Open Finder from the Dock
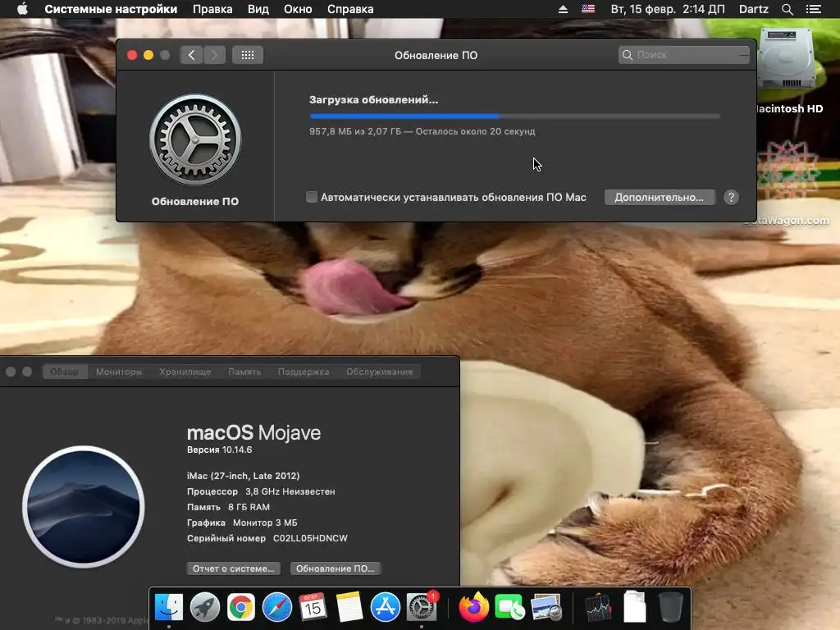The height and width of the screenshot is (630, 840). [169, 608]
